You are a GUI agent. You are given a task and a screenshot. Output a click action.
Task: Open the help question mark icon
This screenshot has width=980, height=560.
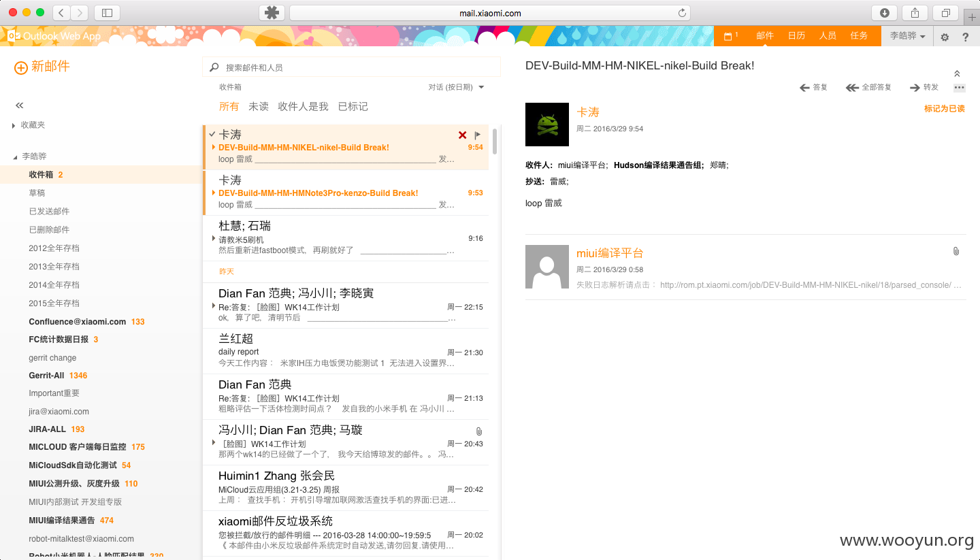click(x=965, y=37)
